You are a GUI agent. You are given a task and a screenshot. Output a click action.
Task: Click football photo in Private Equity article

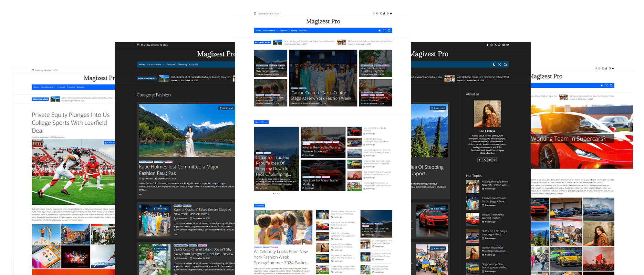click(x=73, y=172)
